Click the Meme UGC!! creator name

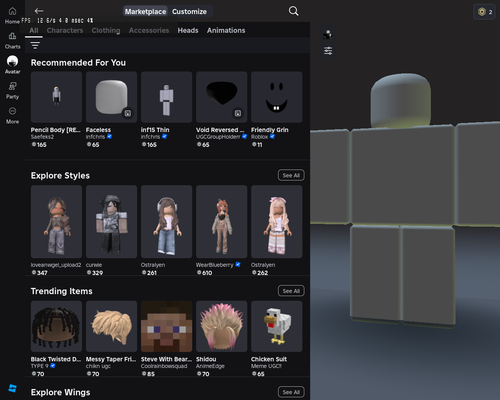tap(266, 366)
